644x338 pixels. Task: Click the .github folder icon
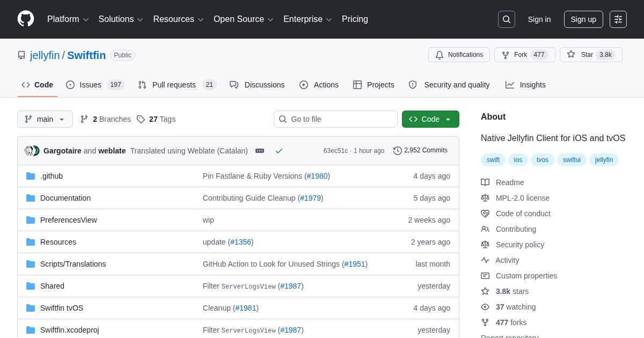click(x=31, y=176)
